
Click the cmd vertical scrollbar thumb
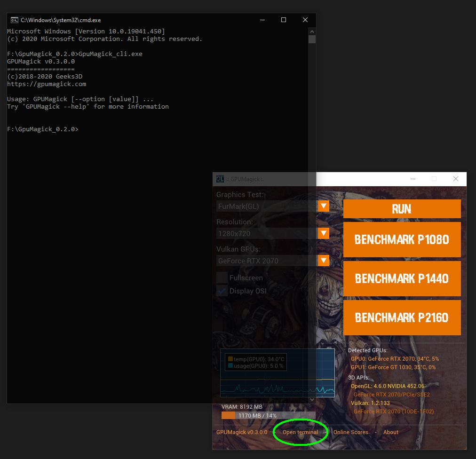[x=312, y=39]
